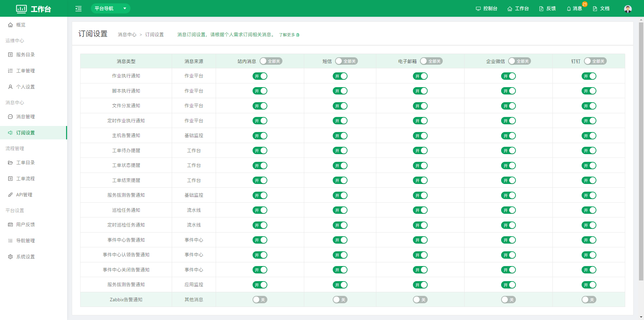
Task: Click 消息中心 breadcrumb link
Action: (x=127, y=35)
